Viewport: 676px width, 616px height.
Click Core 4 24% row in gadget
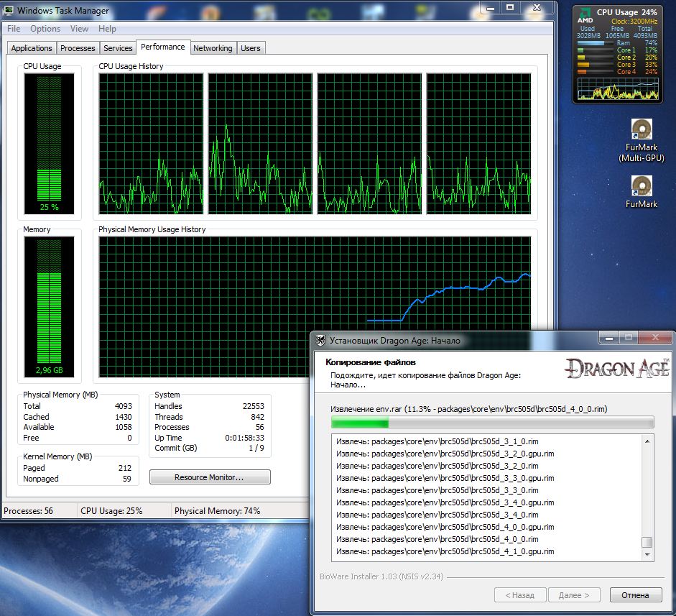[617, 72]
